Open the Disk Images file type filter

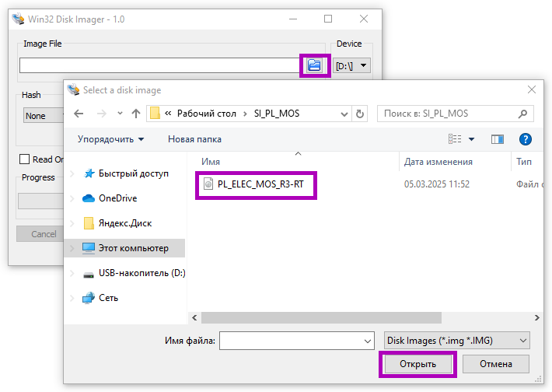click(x=456, y=341)
